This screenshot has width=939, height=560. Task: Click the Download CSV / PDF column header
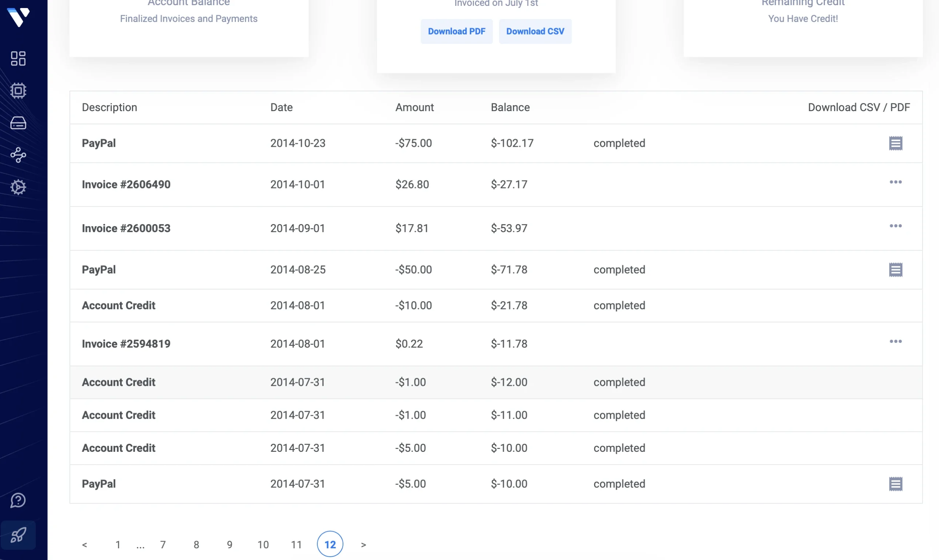tap(859, 107)
